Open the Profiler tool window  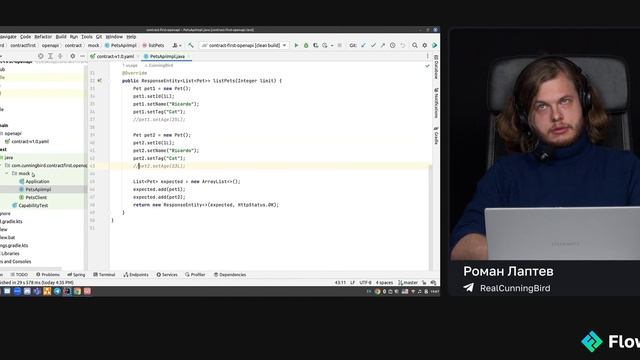click(195, 275)
